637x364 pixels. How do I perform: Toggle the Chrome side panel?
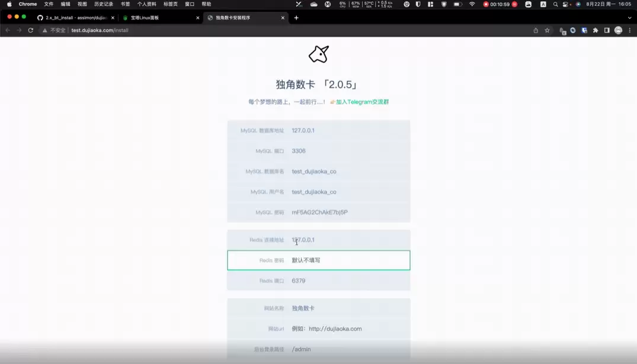(x=607, y=30)
